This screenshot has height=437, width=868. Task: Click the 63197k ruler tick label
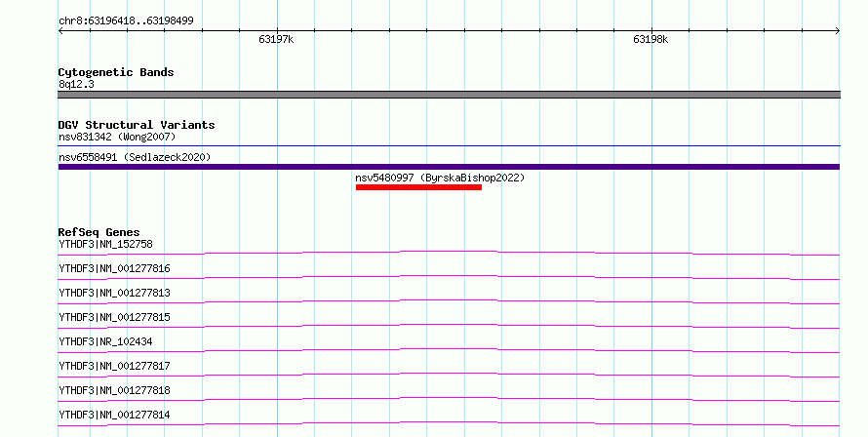pyautogui.click(x=276, y=39)
